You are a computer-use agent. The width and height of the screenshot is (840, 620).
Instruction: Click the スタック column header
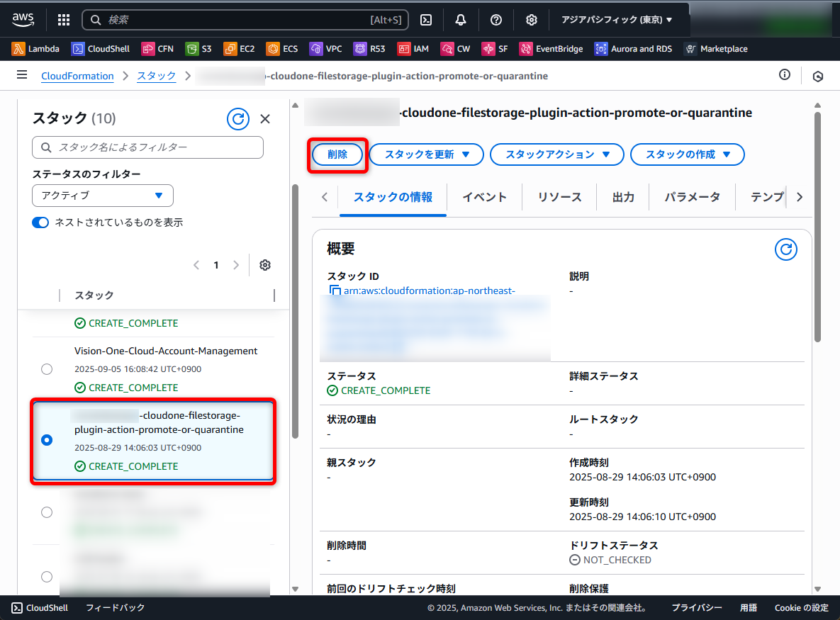click(94, 295)
